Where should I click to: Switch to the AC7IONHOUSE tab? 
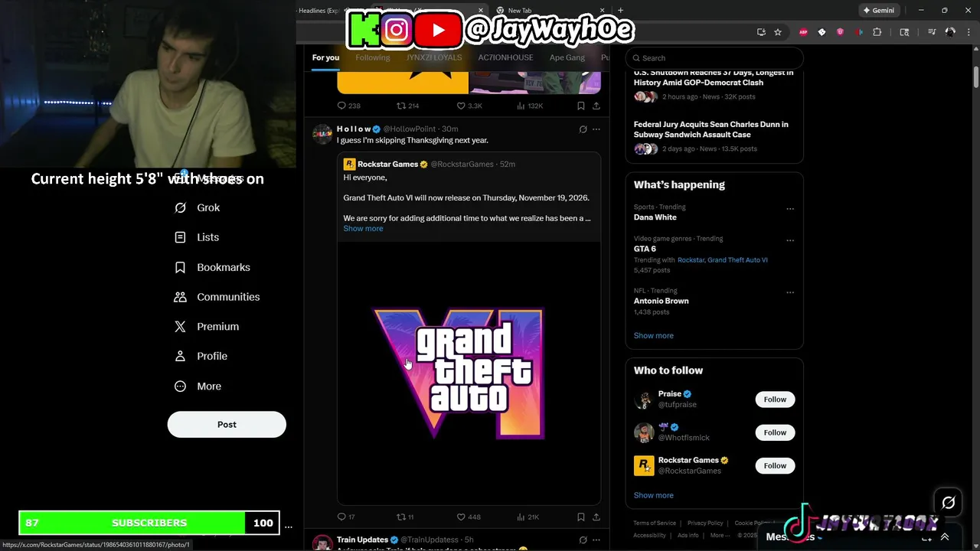tap(505, 57)
